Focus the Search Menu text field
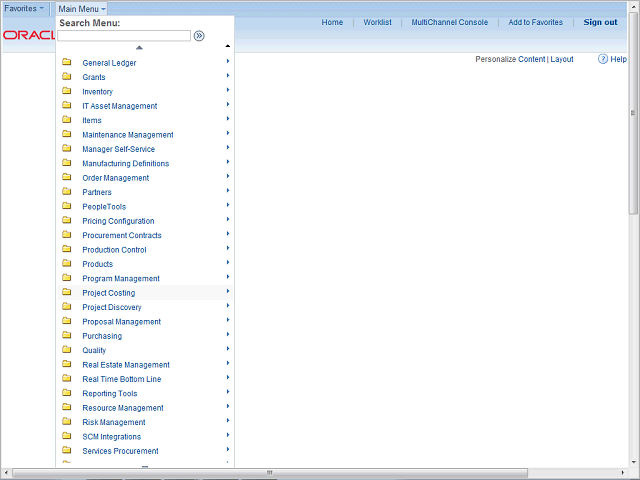This screenshot has height=480, width=640. (124, 36)
